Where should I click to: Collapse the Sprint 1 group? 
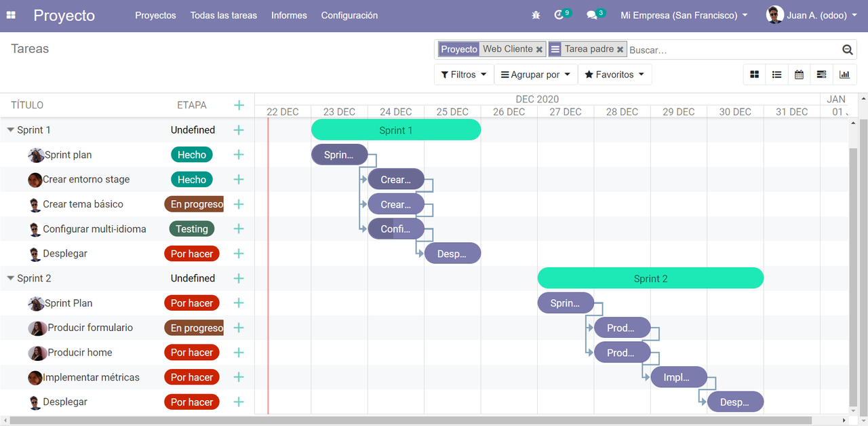click(10, 130)
